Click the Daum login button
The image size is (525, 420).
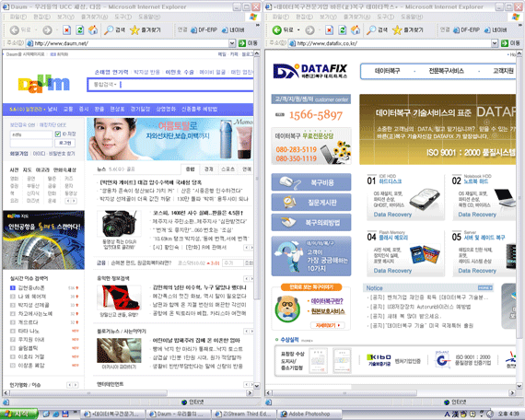65,143
